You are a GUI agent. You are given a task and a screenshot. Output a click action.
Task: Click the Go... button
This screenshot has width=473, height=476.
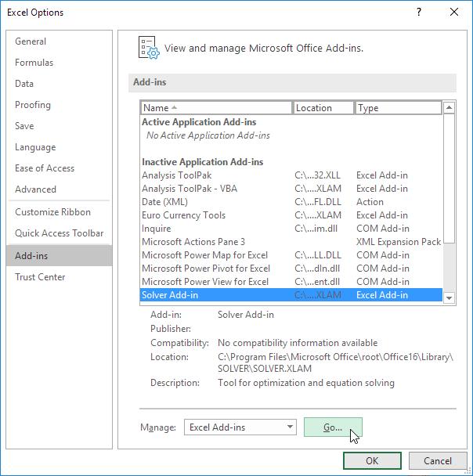tap(333, 427)
